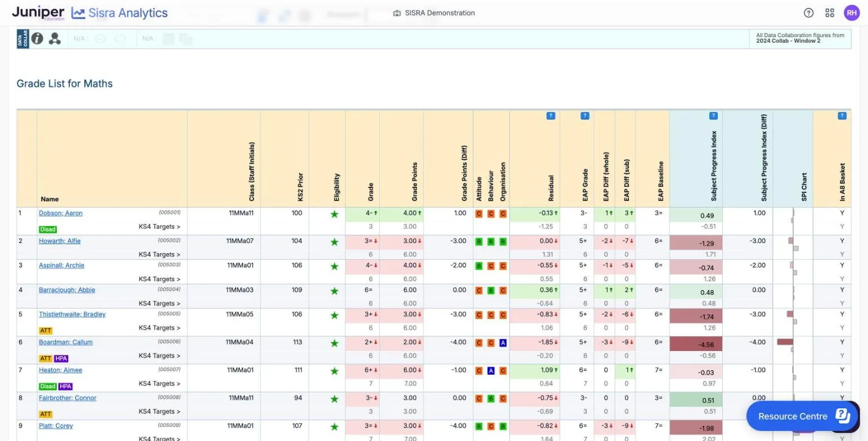
Task: Click the Juniper Education logo
Action: point(38,13)
